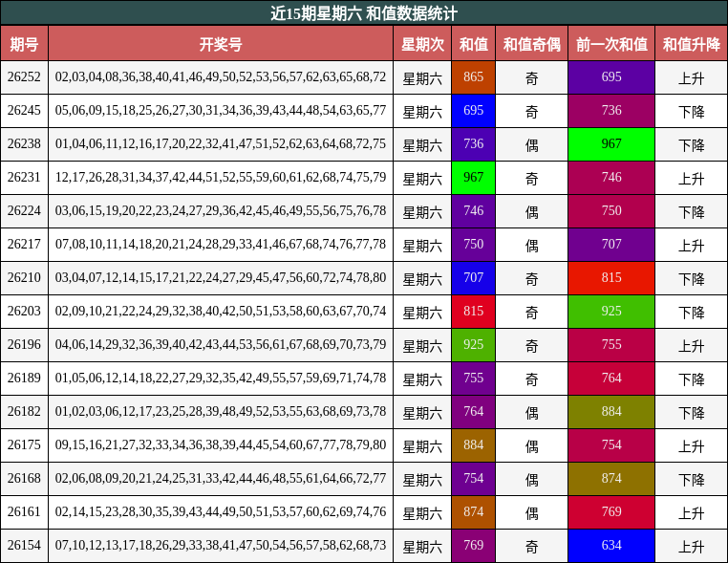The image size is (728, 563).
Task: Click the 前一次和值 cell 874 in row 26168
Action: tap(611, 479)
